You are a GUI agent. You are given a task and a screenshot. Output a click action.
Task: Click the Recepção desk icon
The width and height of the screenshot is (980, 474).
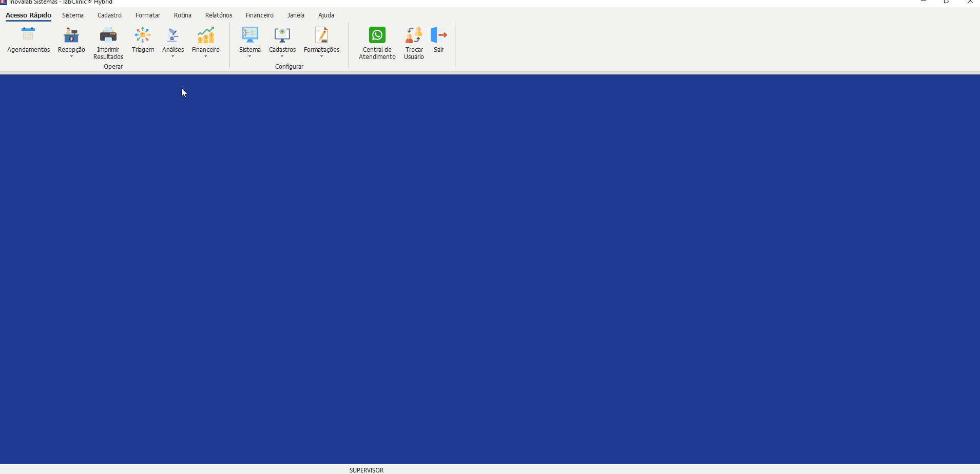pyautogui.click(x=71, y=35)
